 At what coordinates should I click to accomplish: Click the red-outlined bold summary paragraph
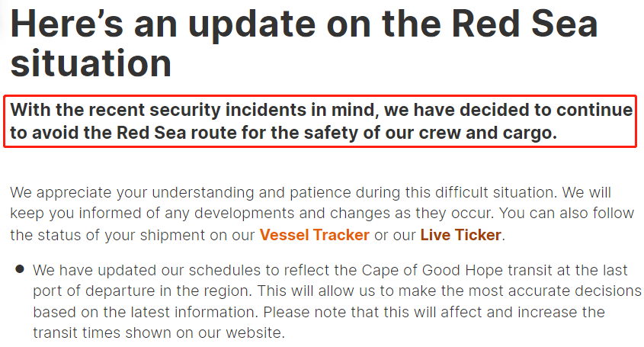(320, 121)
